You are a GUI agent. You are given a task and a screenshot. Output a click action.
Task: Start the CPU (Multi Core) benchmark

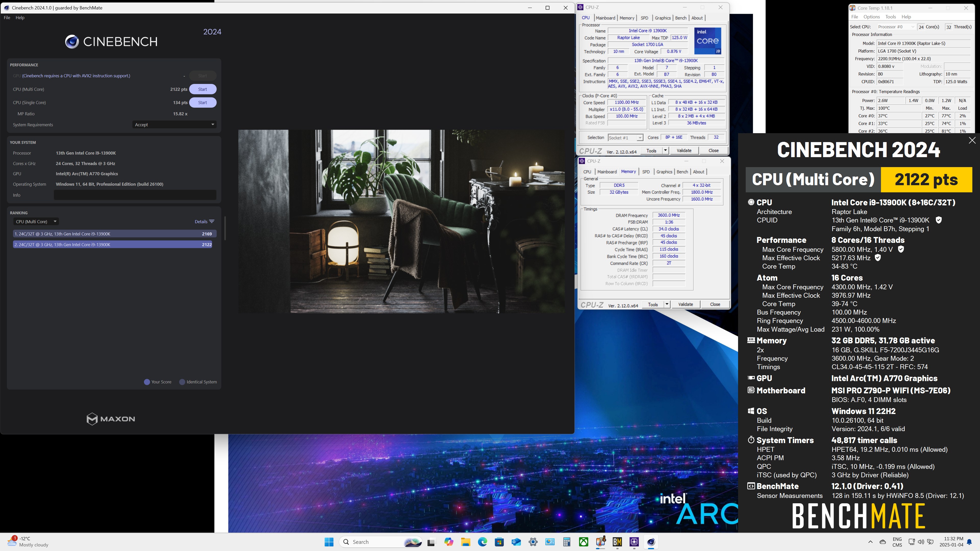coord(202,89)
